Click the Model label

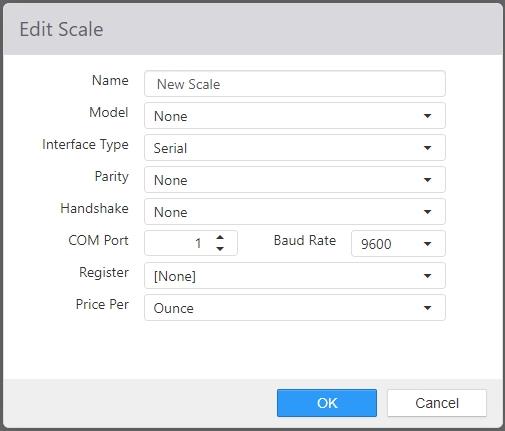(x=109, y=112)
